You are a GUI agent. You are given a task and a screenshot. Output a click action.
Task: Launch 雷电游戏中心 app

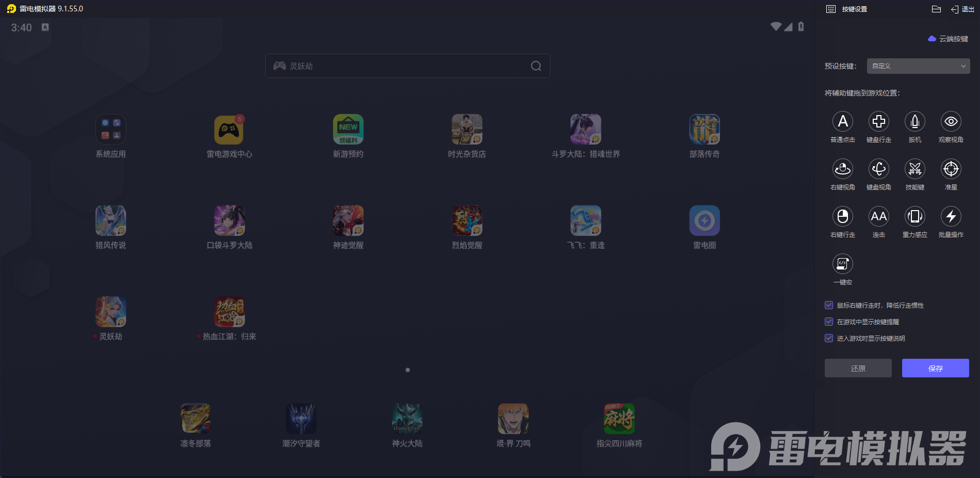point(230,129)
